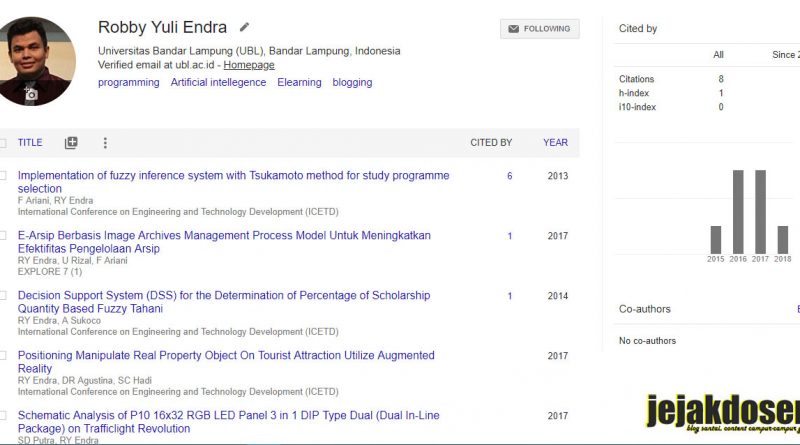
Task: Open the Homepage link
Action: pos(249,65)
